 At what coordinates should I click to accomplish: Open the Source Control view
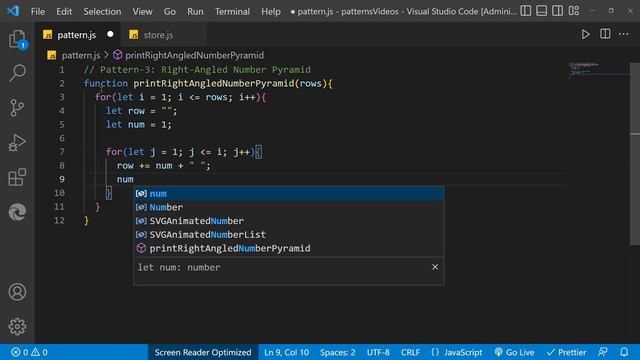pos(17,108)
